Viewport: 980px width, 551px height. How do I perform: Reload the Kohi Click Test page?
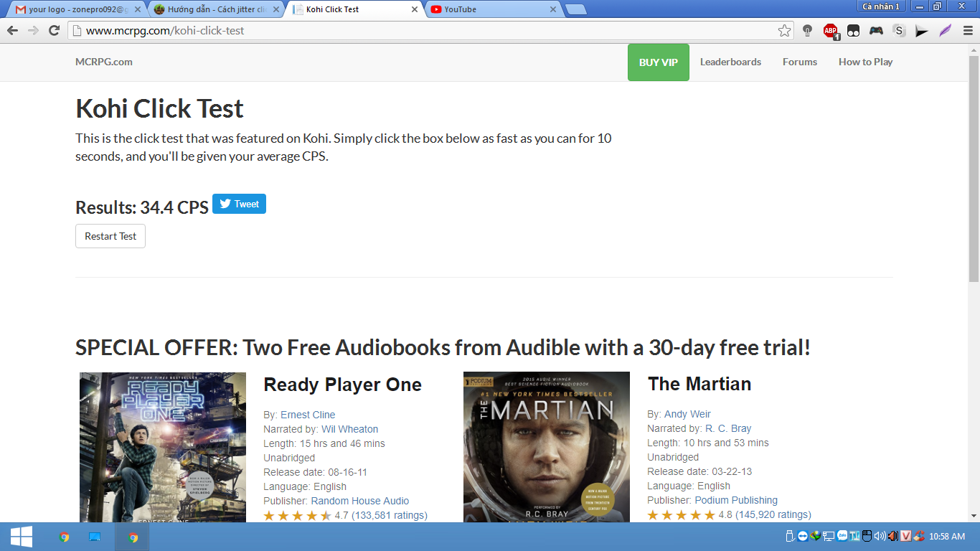(x=54, y=30)
